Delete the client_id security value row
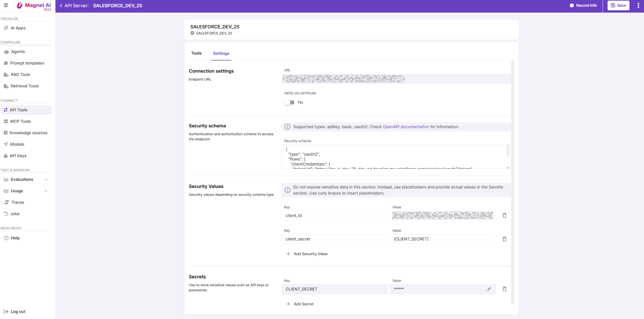Viewport: 644px width, 319px height. pyautogui.click(x=504, y=216)
